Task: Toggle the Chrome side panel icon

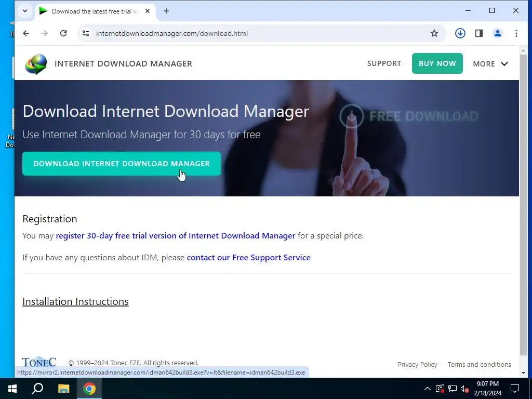Action: [478, 33]
